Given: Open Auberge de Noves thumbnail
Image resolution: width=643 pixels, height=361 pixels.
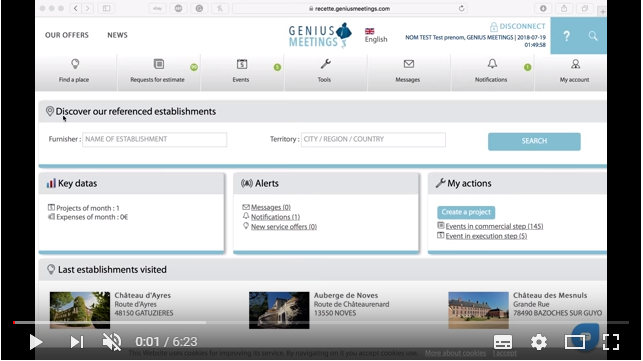Looking at the screenshot, I should pyautogui.click(x=279, y=310).
